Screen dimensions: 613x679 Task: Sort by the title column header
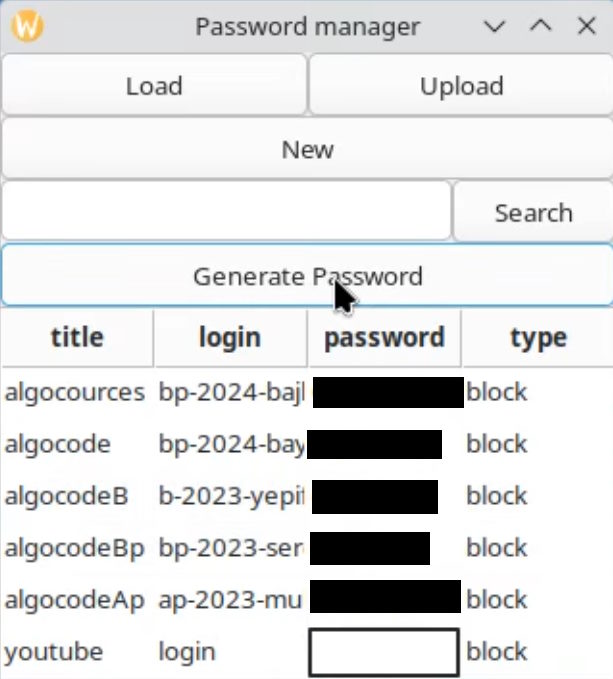click(x=77, y=338)
